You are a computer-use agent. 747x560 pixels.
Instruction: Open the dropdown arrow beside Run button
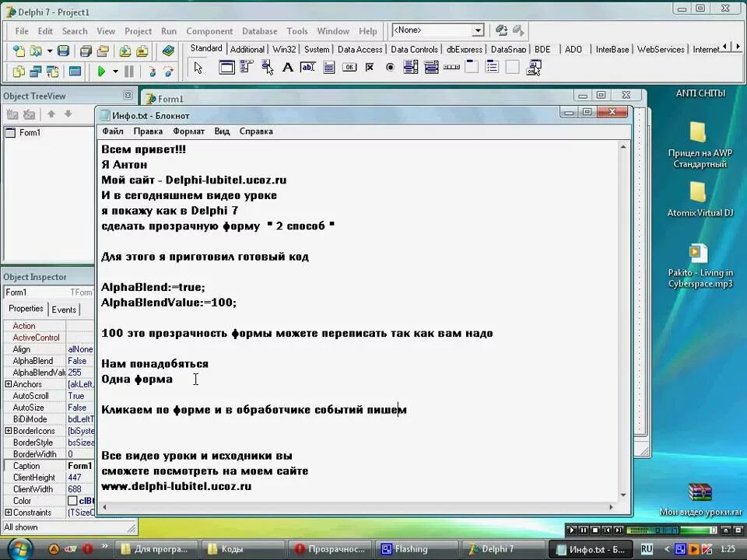tap(115, 72)
